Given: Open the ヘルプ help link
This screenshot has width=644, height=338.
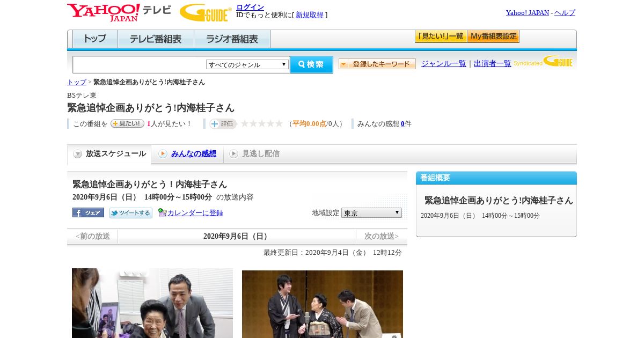Looking at the screenshot, I should (x=565, y=12).
